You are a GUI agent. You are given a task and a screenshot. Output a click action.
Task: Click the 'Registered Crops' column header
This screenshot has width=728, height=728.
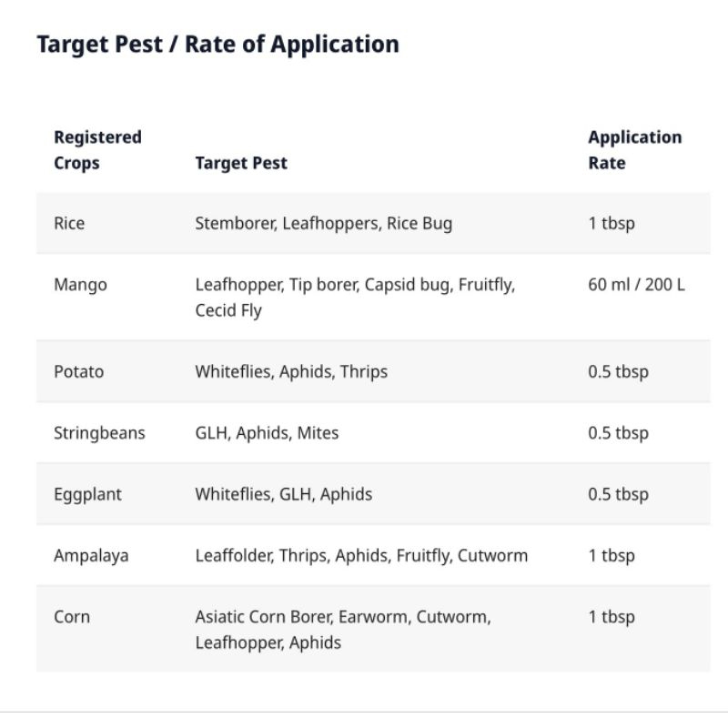point(97,150)
